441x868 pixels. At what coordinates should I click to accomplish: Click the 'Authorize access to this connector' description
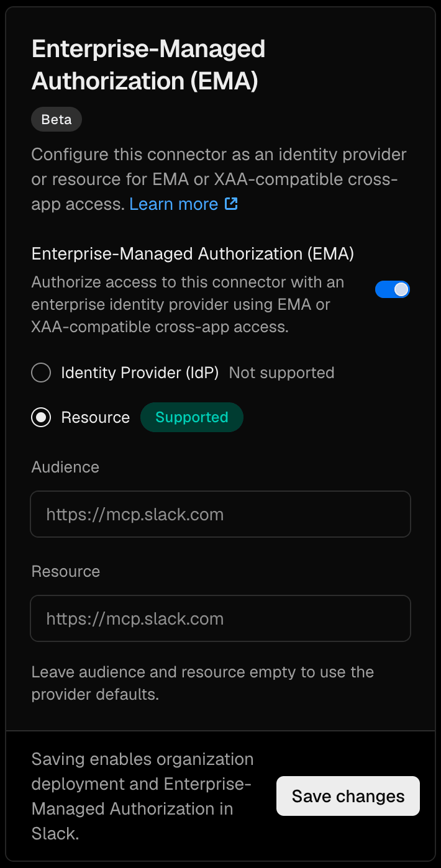pos(188,304)
